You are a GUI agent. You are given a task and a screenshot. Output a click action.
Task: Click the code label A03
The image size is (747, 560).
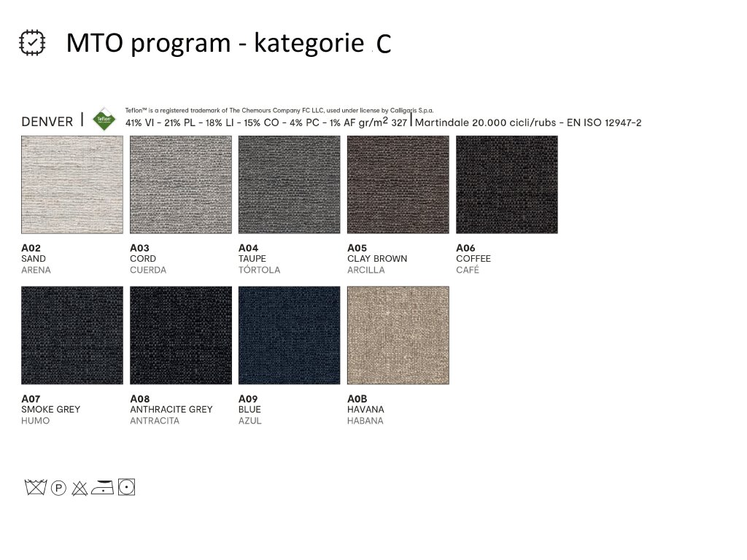pyautogui.click(x=139, y=248)
